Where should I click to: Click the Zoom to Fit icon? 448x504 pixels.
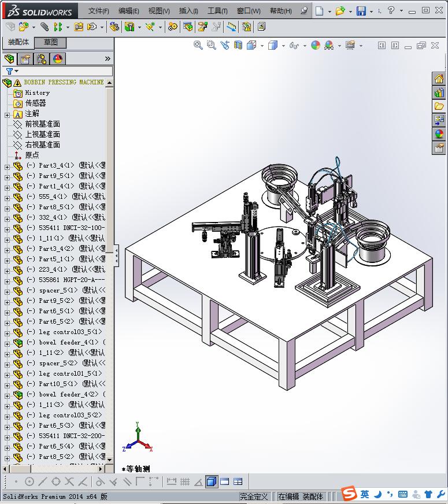[198, 45]
